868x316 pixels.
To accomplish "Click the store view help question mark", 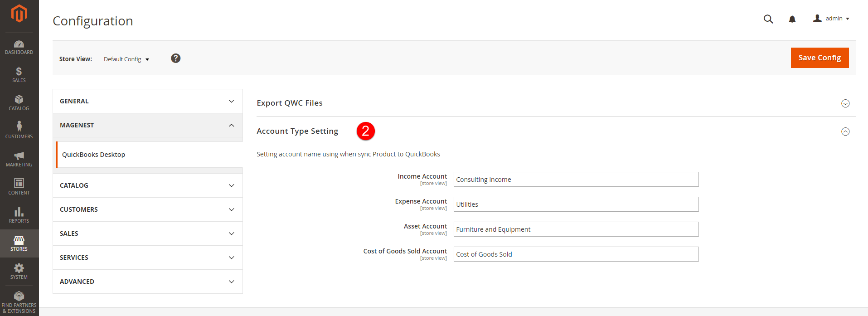I will [175, 58].
